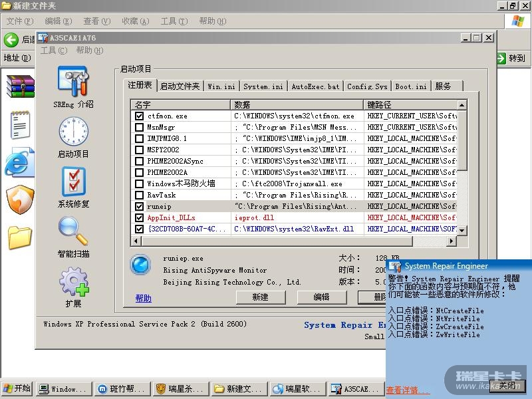Open the 文件(F) menu in Explorer
The image size is (532, 399).
[20, 21]
